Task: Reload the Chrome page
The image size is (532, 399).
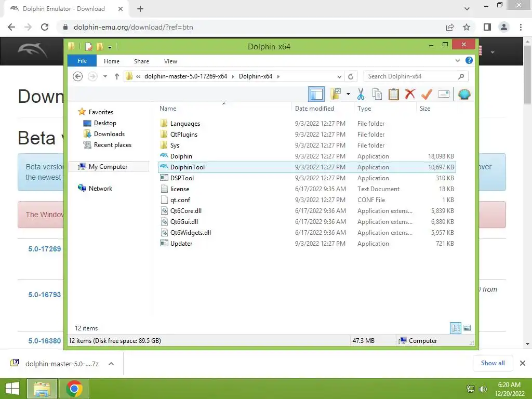Action: 45,27
